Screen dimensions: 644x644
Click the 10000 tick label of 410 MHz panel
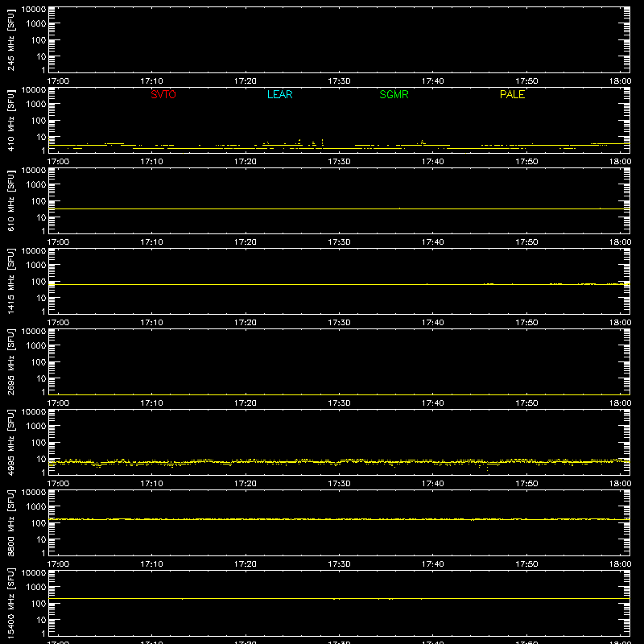tap(34, 90)
